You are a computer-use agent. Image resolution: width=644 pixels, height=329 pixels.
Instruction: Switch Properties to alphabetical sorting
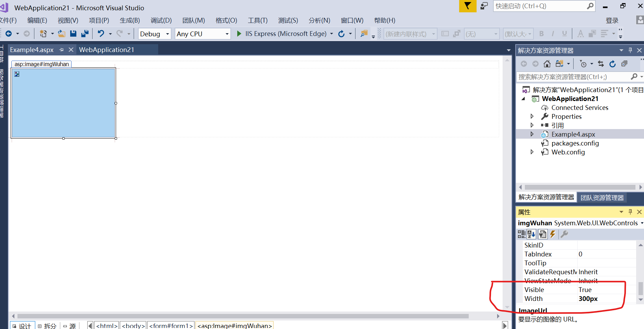tap(531, 234)
